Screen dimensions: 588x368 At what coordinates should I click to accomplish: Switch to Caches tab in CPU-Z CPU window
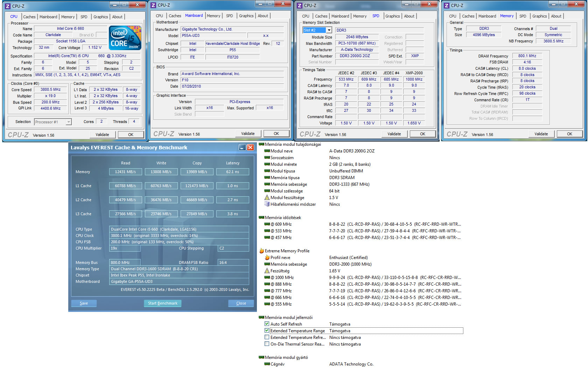tap(29, 17)
